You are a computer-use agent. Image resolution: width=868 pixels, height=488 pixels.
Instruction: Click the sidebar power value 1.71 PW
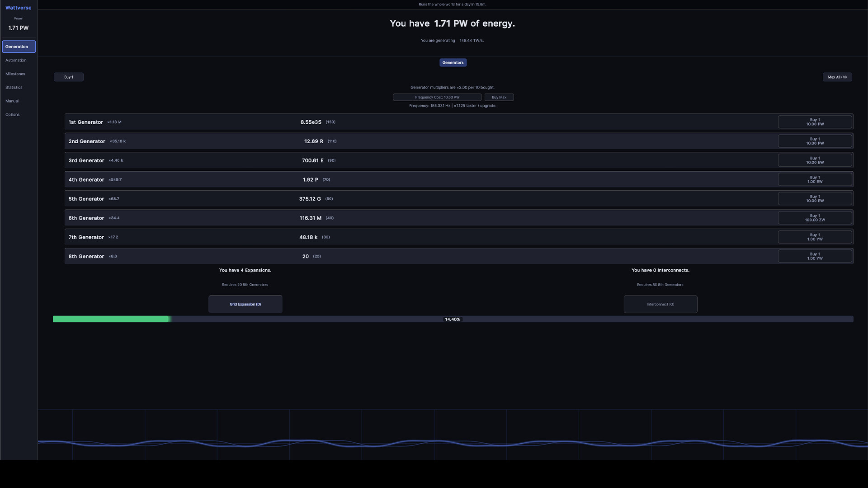pyautogui.click(x=19, y=28)
